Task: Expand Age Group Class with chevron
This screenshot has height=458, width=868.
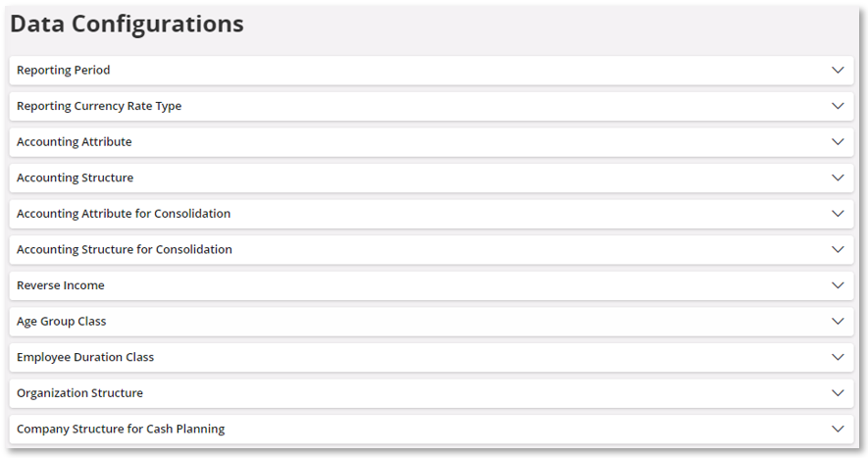Action: 838,321
